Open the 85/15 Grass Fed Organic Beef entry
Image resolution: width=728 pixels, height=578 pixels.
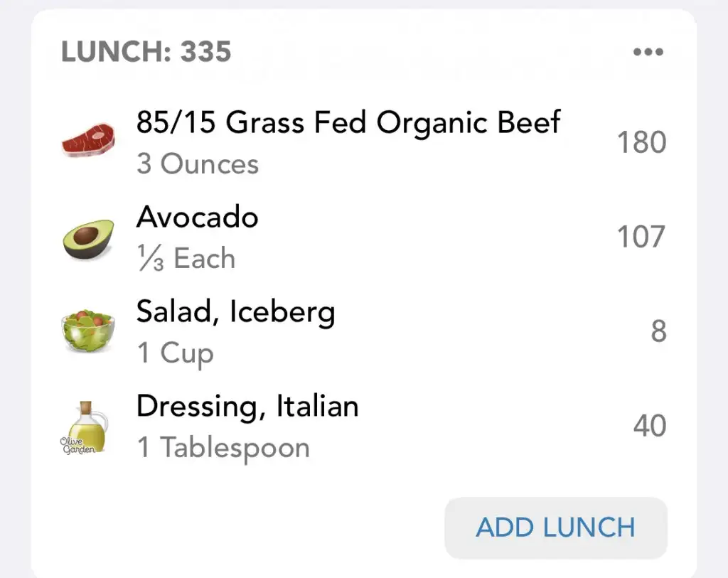[x=348, y=122]
